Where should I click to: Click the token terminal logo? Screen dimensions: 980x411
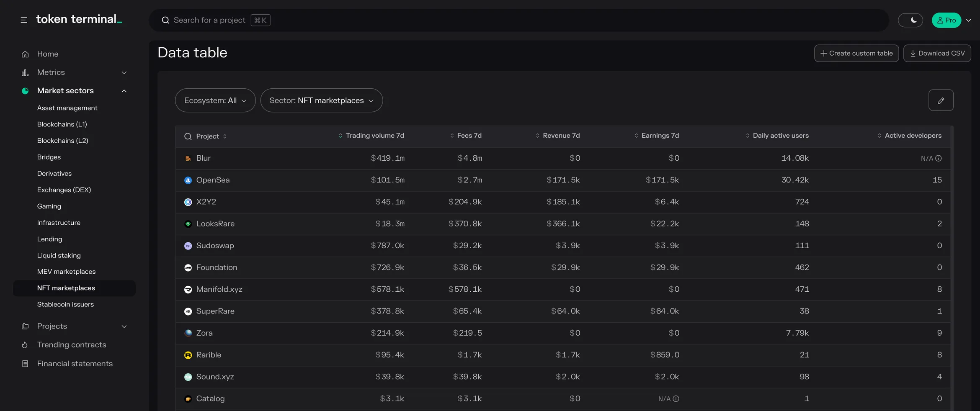(x=79, y=19)
